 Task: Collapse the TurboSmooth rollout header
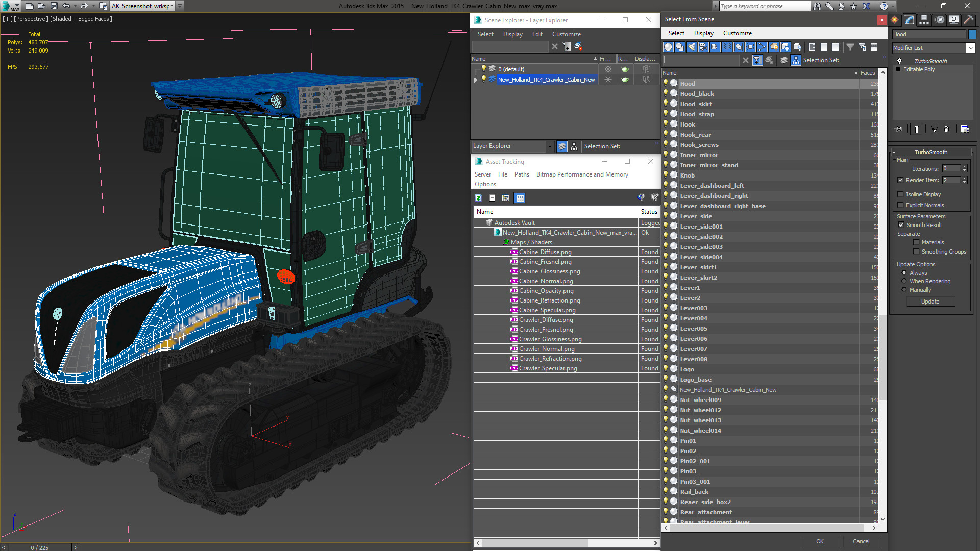[x=930, y=152]
